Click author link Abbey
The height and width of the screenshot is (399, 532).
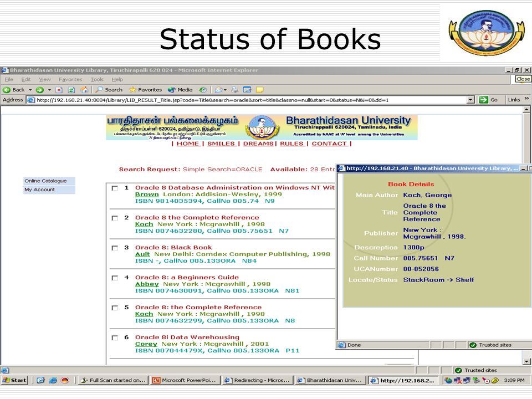[x=147, y=284]
